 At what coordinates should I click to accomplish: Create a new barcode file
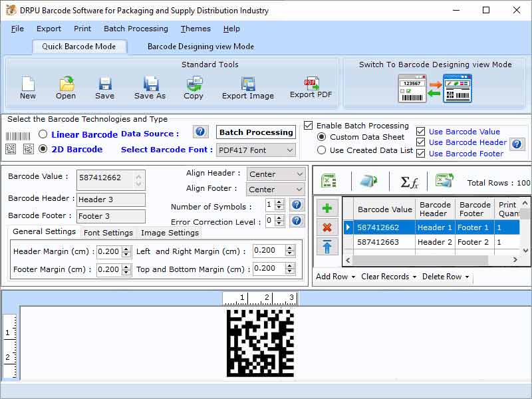(x=27, y=86)
